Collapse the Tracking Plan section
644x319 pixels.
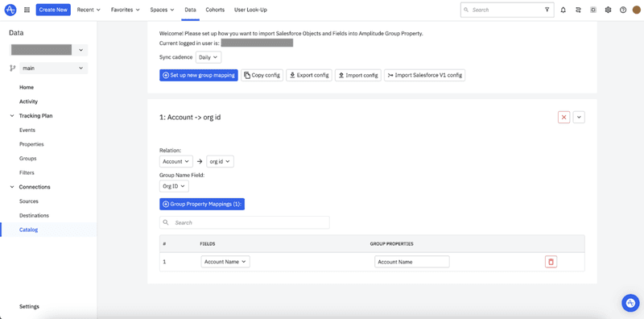[12, 116]
